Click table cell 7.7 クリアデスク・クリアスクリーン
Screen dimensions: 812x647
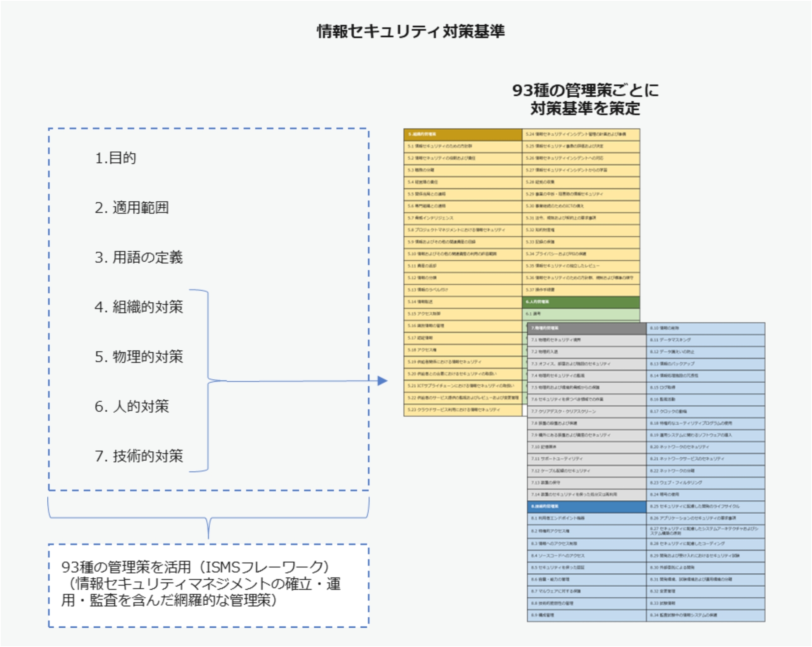pyautogui.click(x=587, y=412)
